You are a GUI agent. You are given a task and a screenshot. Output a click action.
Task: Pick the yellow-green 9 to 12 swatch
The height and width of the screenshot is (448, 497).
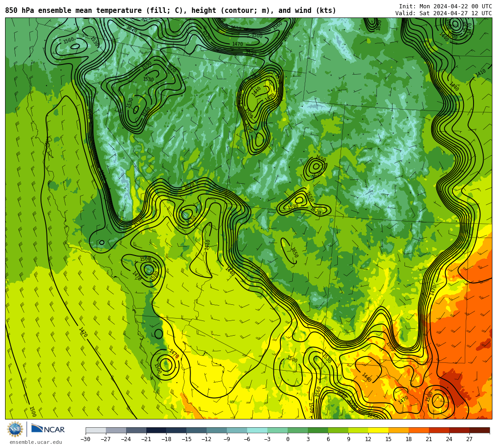358,430
